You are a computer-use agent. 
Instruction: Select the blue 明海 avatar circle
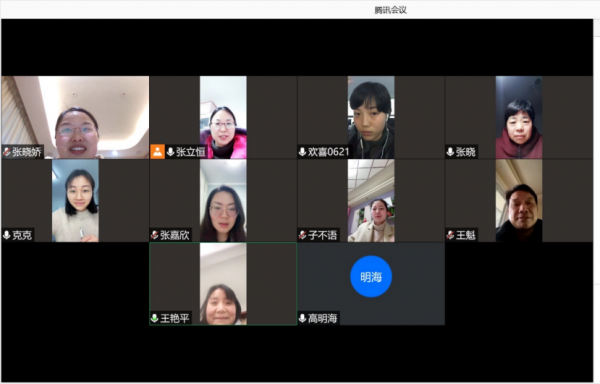pyautogui.click(x=371, y=277)
